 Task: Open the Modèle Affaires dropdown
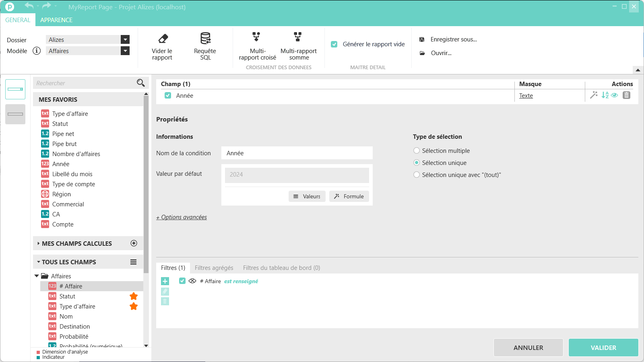tap(125, 51)
